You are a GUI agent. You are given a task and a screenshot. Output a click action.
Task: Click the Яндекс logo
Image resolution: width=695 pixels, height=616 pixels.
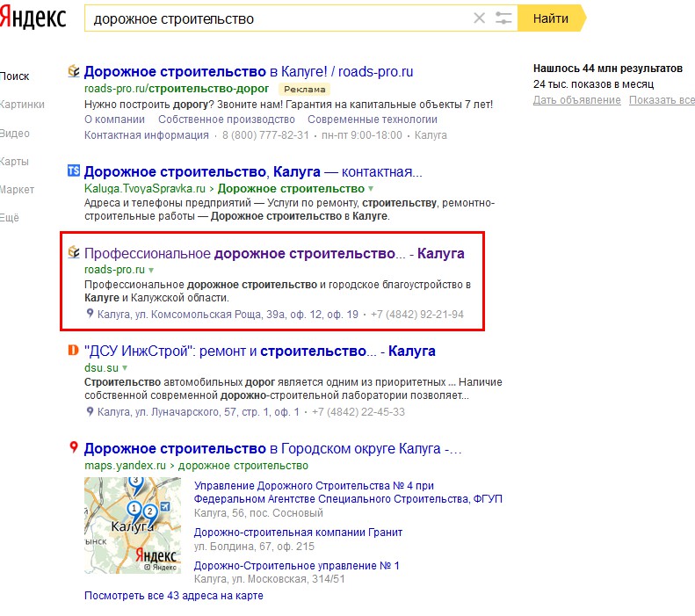pyautogui.click(x=33, y=18)
